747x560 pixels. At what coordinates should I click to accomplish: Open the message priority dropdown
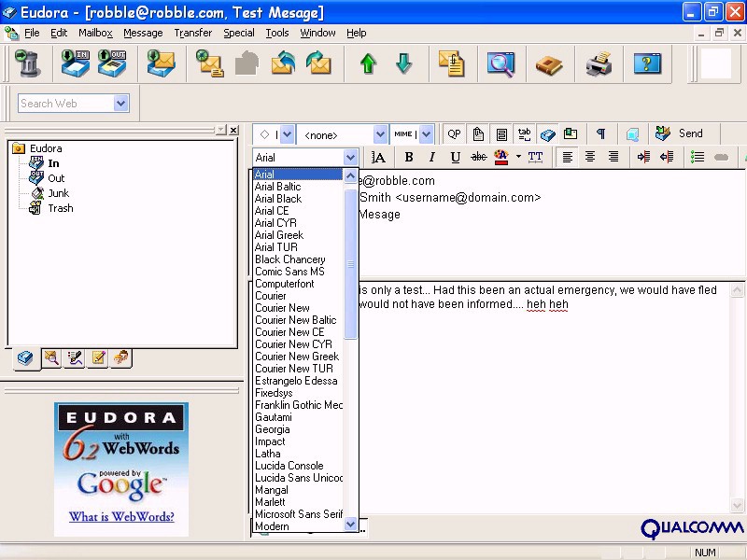[x=287, y=134]
